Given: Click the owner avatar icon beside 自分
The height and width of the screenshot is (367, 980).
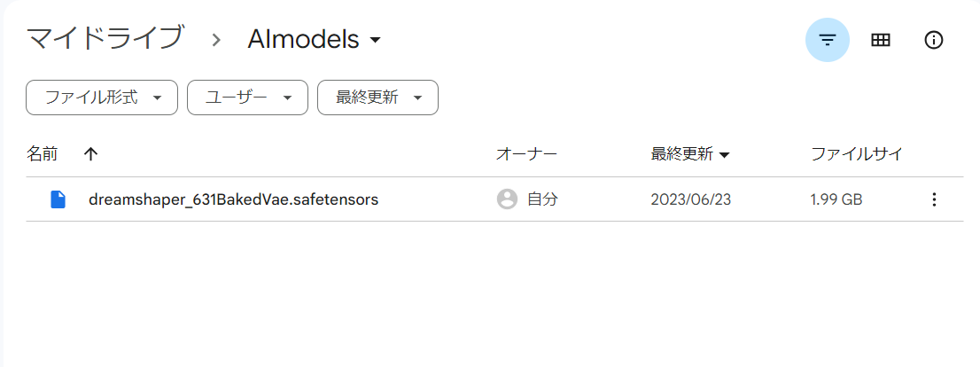Looking at the screenshot, I should click(x=507, y=199).
